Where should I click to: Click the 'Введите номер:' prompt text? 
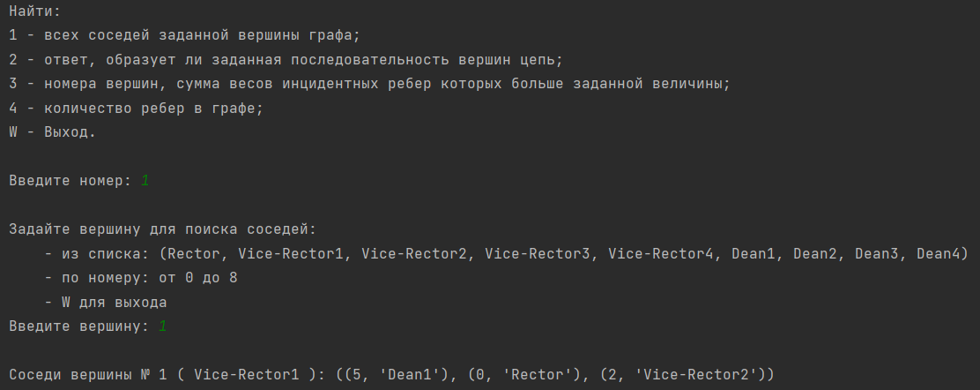pos(70,181)
